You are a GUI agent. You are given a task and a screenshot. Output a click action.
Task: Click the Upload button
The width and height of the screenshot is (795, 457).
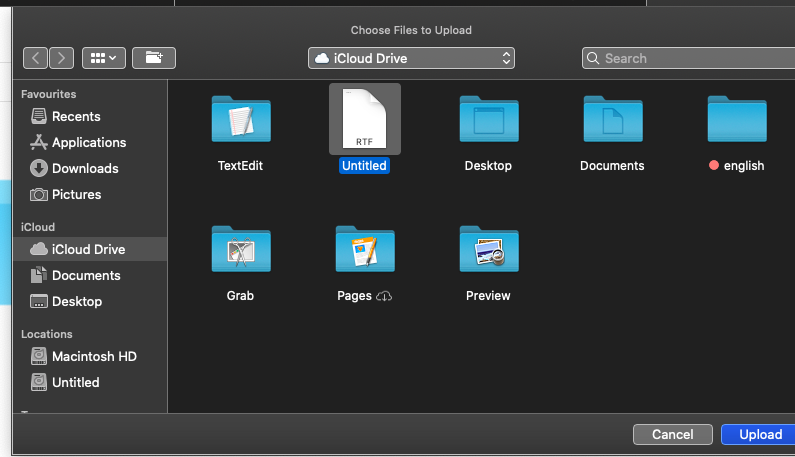coord(760,434)
